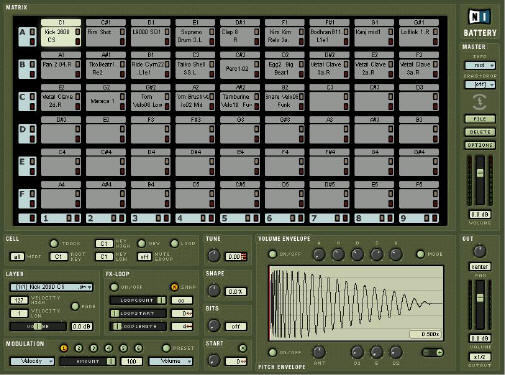505x375 pixels.
Task: Click the Out volume fader
Action: tap(480, 298)
